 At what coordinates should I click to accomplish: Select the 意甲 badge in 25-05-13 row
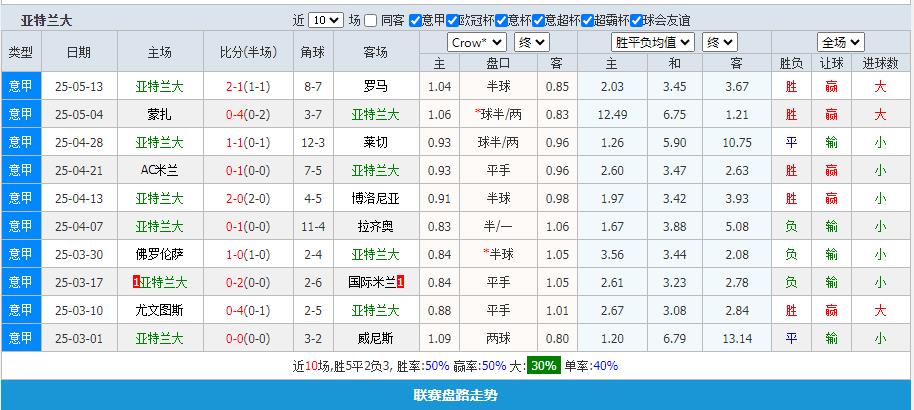(x=21, y=86)
